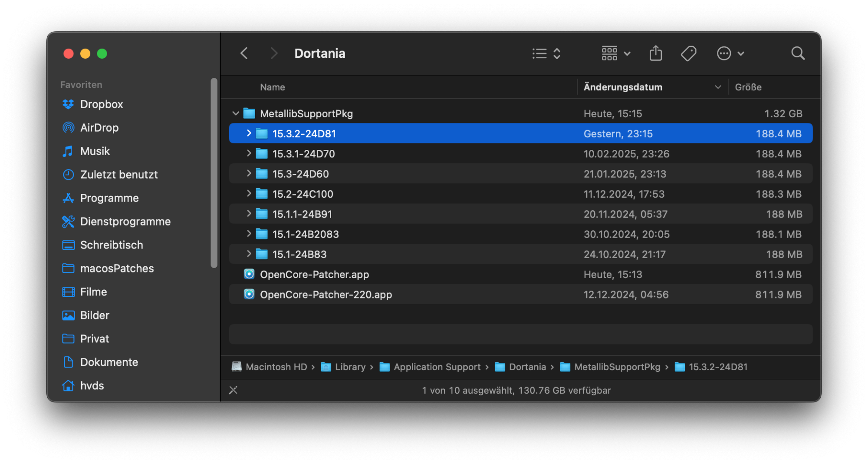Viewport: 868px width, 464px height.
Task: Open the More actions ellipsis menu
Action: click(x=730, y=53)
